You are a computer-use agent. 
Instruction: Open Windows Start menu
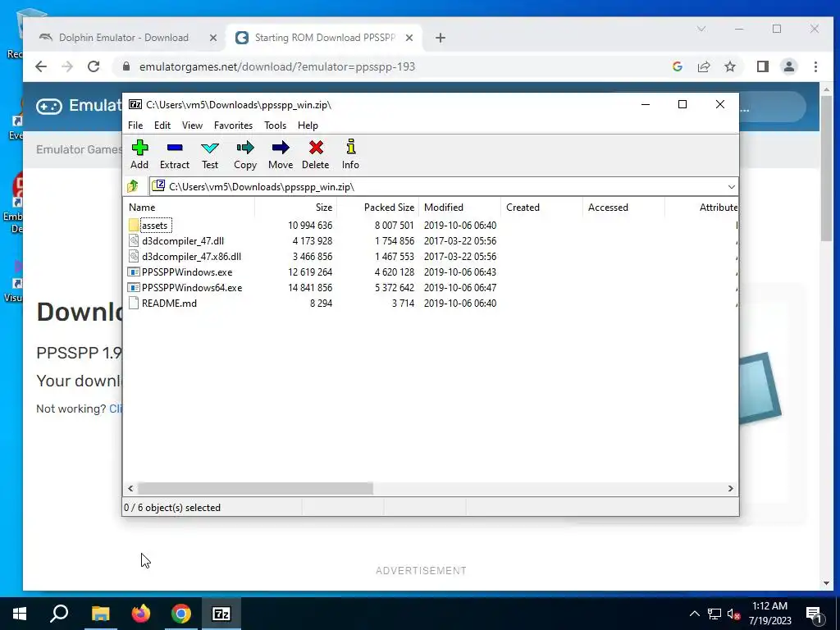(20, 614)
